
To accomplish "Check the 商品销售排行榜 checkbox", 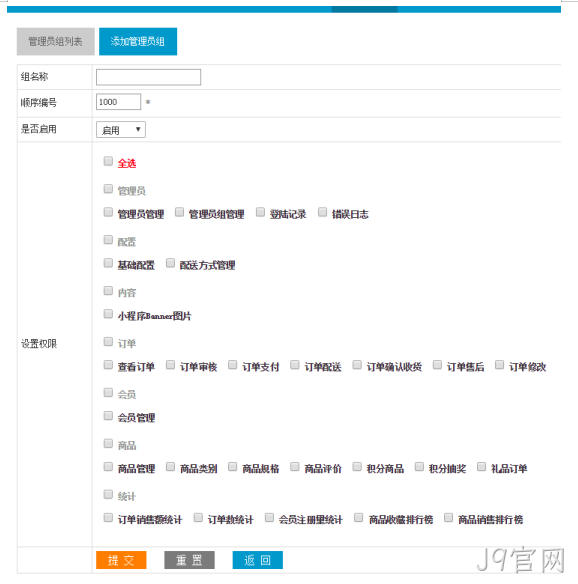I will point(448,517).
